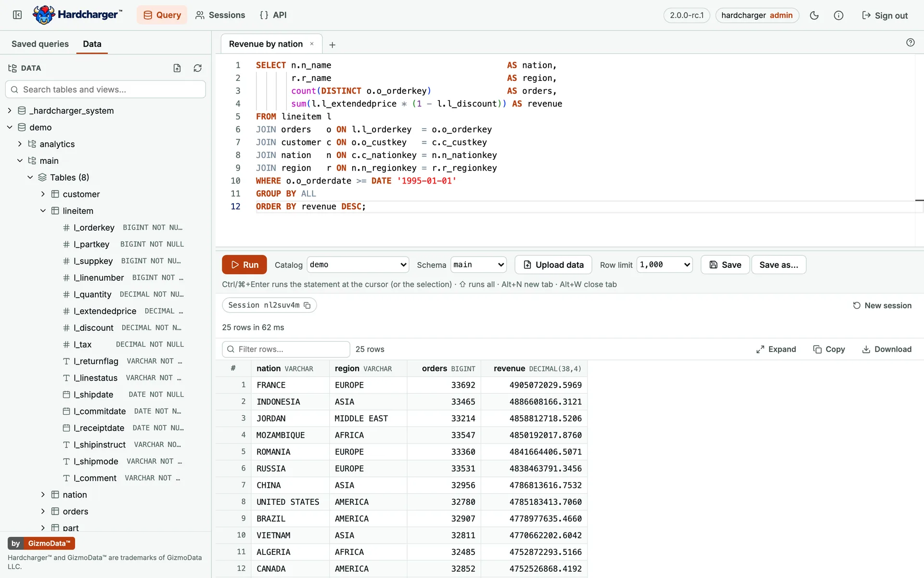Focus the Filter rows field
Viewport: 924px width, 578px height.
[x=286, y=349]
